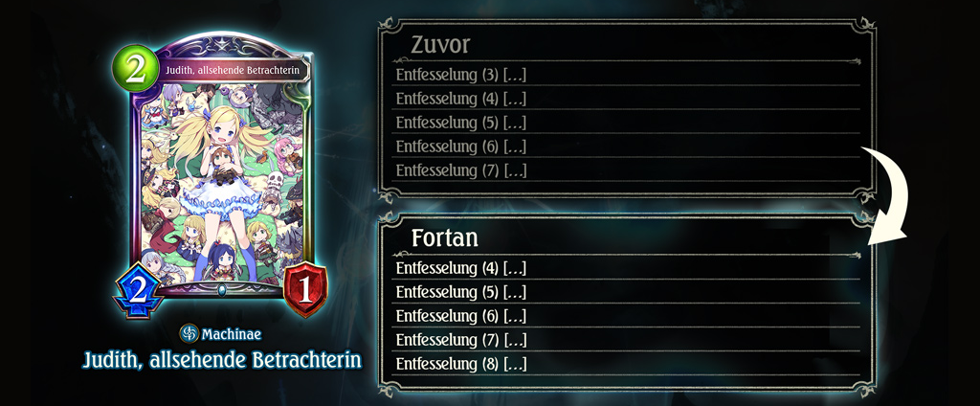The width and height of the screenshot is (980, 406).
Task: Click the Machinae trait icon
Action: coord(189,333)
